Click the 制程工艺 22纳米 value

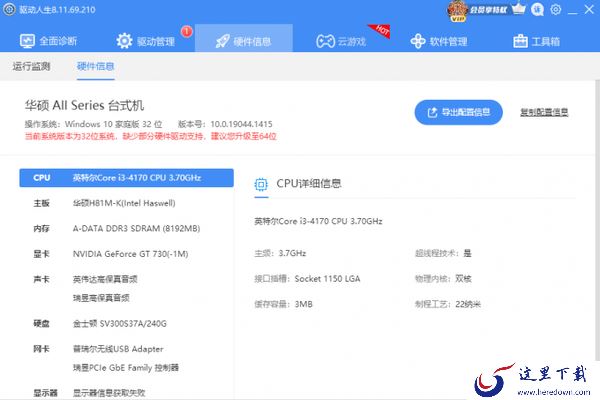tap(468, 304)
